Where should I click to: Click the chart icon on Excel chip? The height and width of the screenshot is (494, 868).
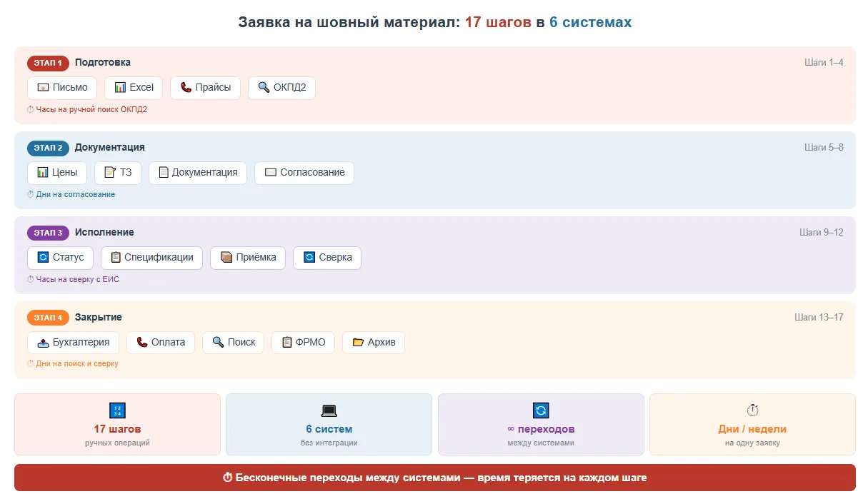(x=120, y=88)
